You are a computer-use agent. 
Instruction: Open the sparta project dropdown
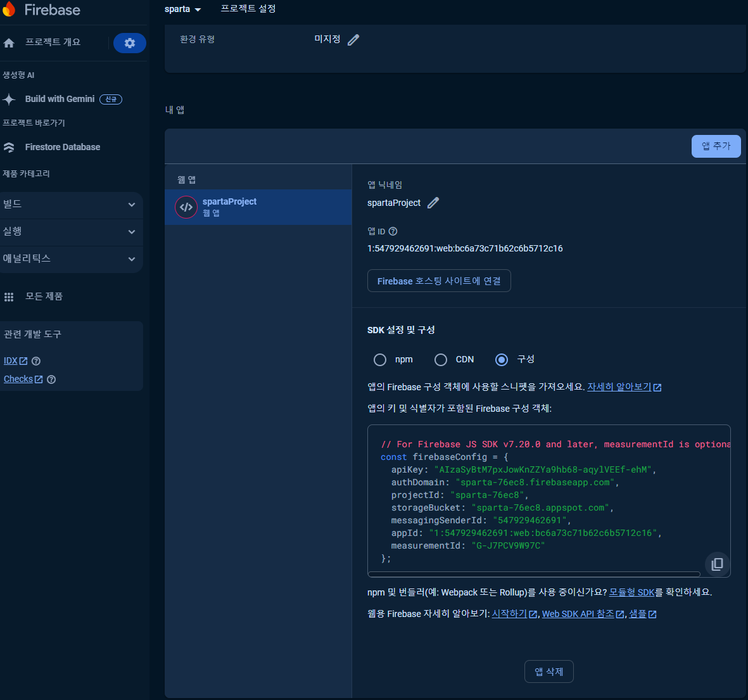(x=182, y=9)
